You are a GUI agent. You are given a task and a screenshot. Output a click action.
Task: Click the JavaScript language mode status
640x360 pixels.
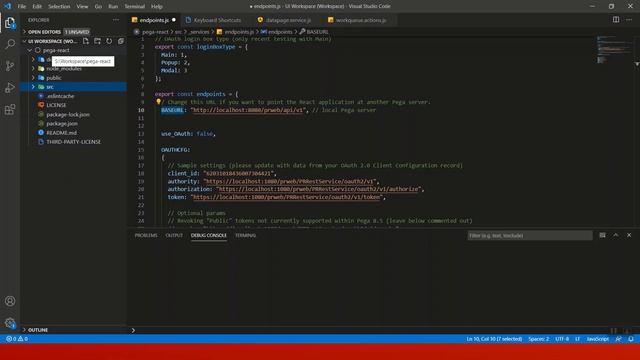click(598, 339)
